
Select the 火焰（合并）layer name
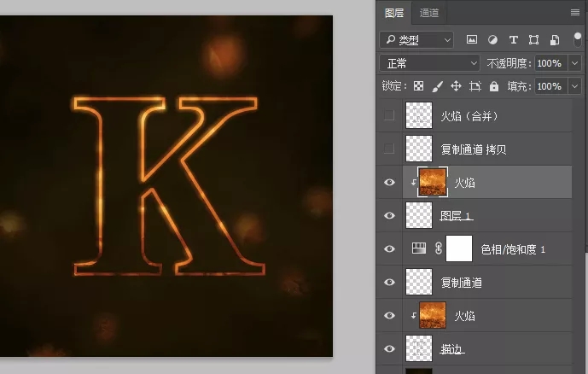tap(469, 116)
